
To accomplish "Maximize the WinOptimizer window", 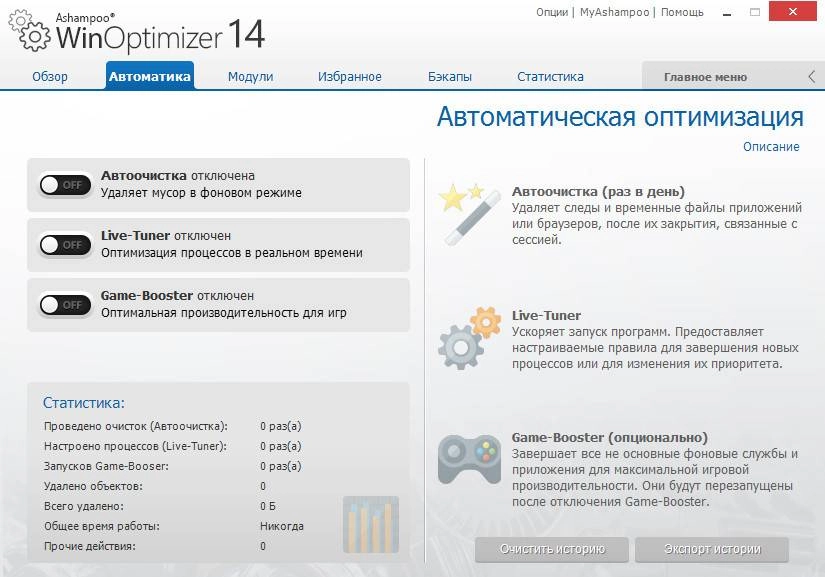I will pyautogui.click(x=755, y=12).
